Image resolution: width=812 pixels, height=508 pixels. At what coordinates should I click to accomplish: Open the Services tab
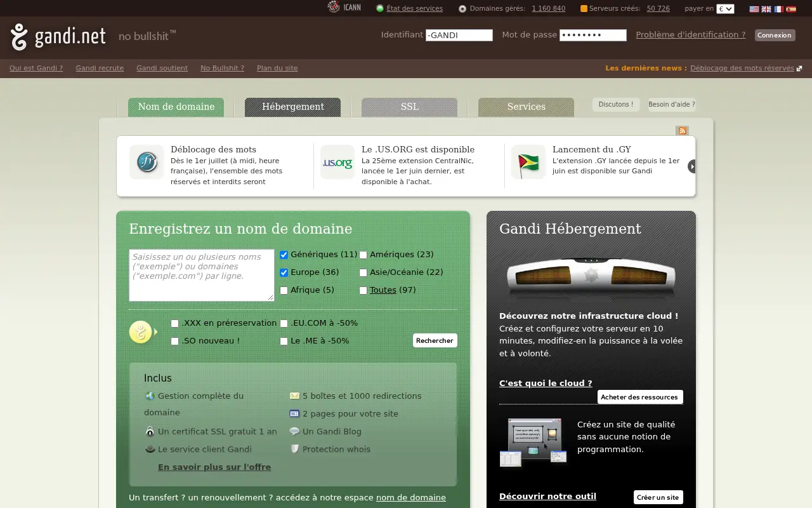click(x=526, y=107)
